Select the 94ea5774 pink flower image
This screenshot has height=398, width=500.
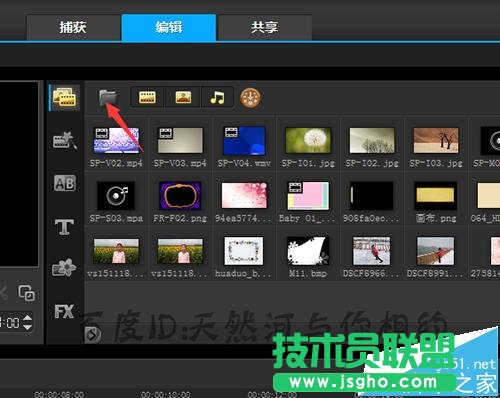244,195
